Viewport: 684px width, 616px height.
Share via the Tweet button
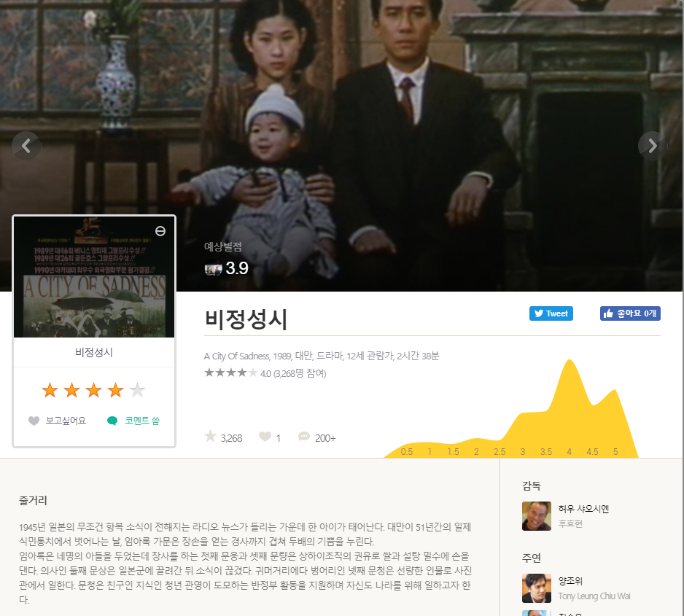pos(551,313)
